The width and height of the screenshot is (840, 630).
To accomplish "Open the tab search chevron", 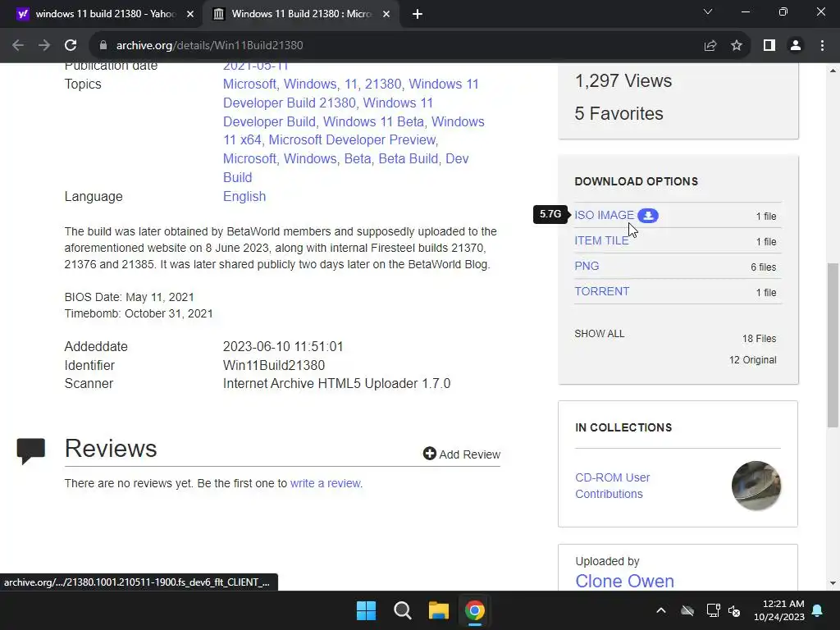I will 708,11.
